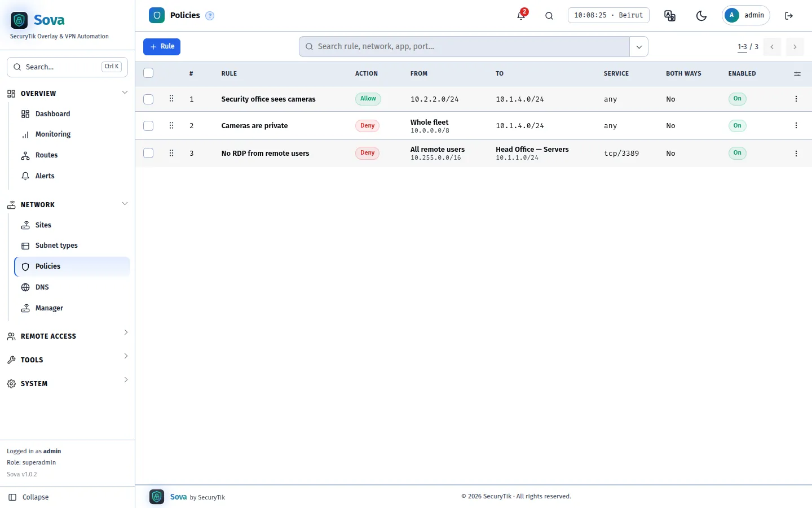Tick the select-all checkbox in table header
The image size is (812, 508).
click(148, 73)
